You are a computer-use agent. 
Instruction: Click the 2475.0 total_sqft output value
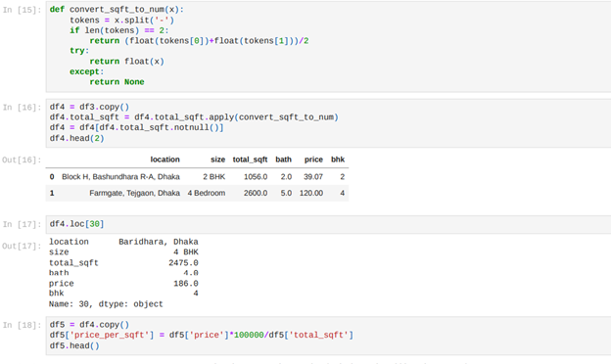tap(183, 263)
